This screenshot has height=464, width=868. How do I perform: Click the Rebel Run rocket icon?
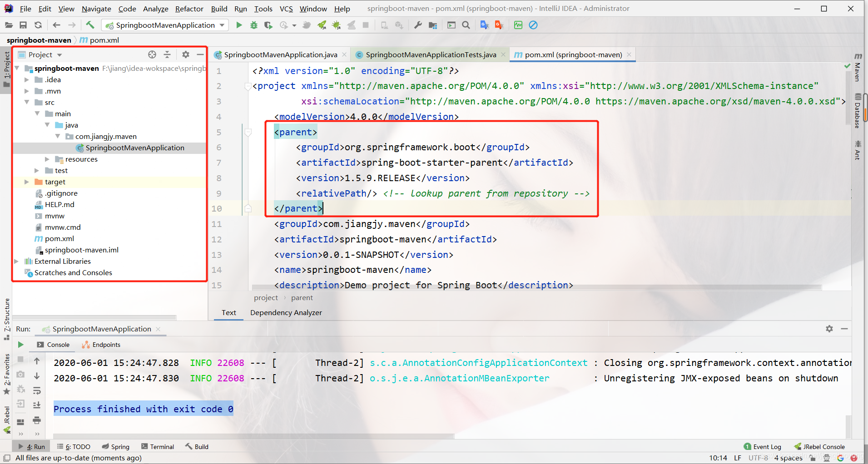click(322, 25)
